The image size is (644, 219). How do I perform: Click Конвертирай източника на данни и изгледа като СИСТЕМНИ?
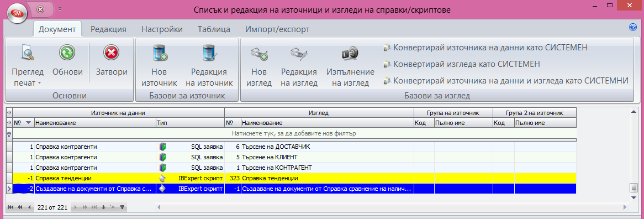[505, 81]
